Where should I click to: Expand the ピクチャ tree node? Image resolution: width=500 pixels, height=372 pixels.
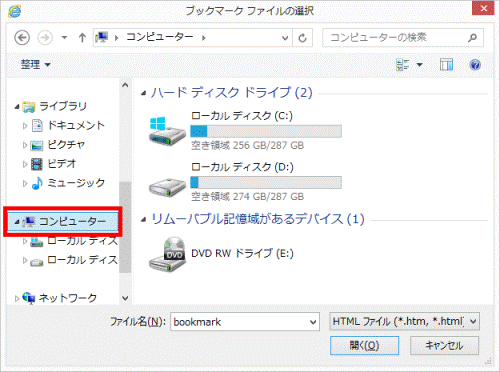25,145
